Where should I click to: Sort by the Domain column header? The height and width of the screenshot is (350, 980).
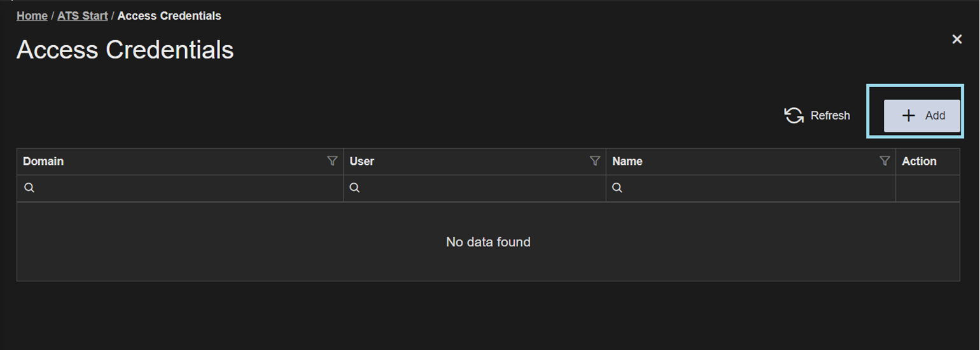[x=43, y=161]
